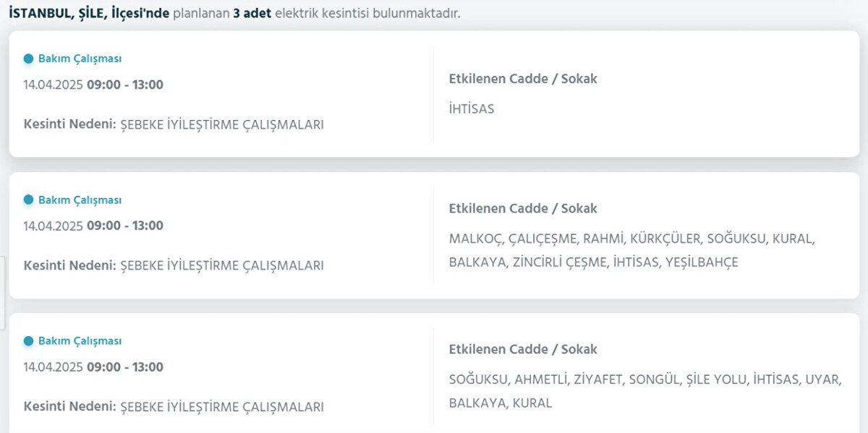Viewport: 868px width, 433px height.
Task: Select the Bakım Çalışması label in the top card
Action: 80,59
